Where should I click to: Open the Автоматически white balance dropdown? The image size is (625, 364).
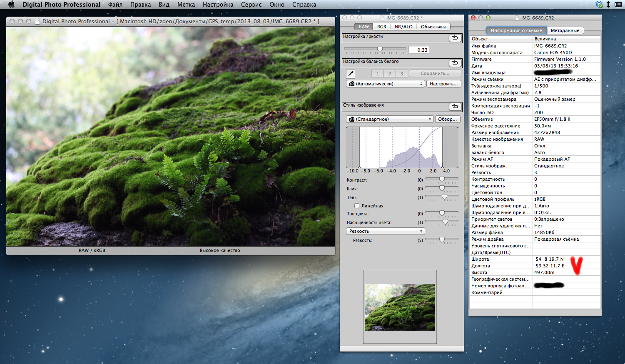385,84
